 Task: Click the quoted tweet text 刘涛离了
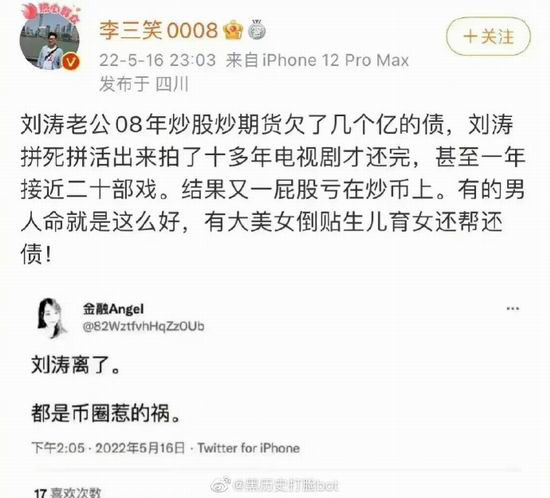tap(76, 365)
